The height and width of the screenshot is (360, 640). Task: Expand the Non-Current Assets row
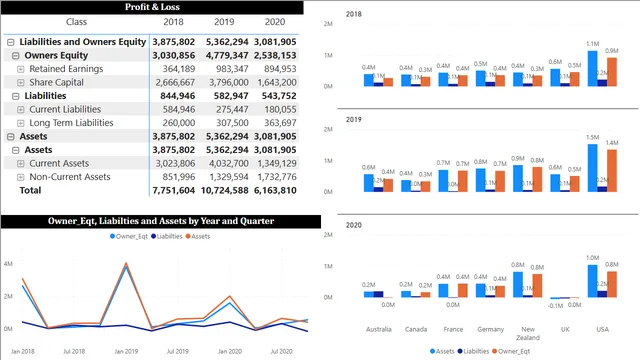(20, 177)
